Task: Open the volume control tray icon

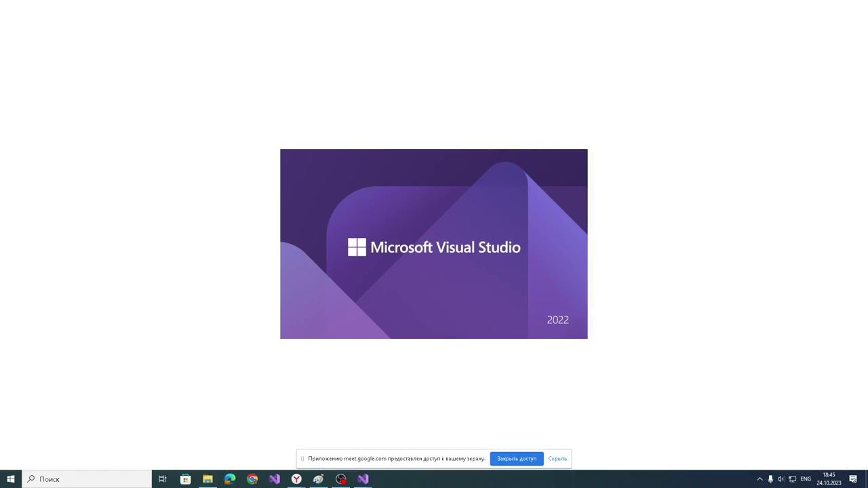Action: 781,479
